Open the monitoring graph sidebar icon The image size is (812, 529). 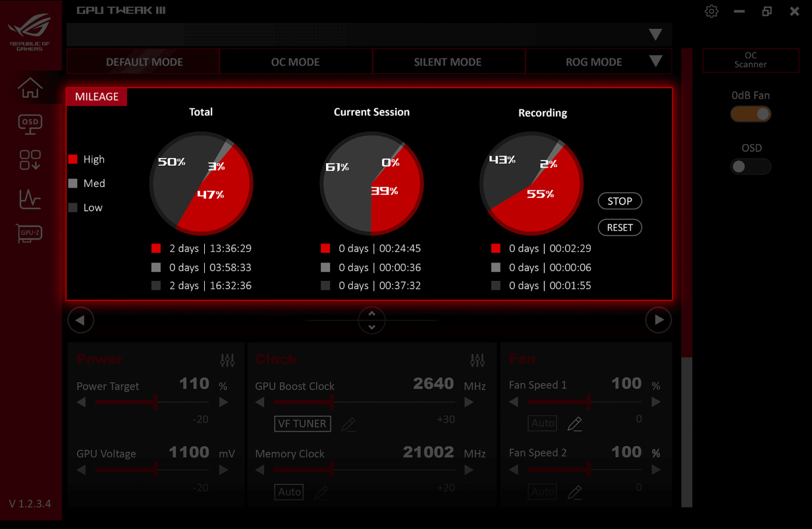(x=30, y=199)
